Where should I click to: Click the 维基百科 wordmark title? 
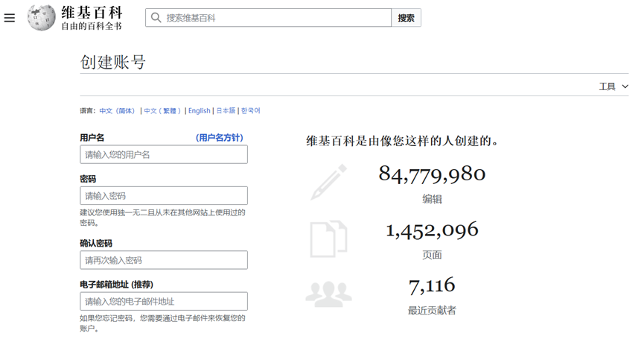92,13
